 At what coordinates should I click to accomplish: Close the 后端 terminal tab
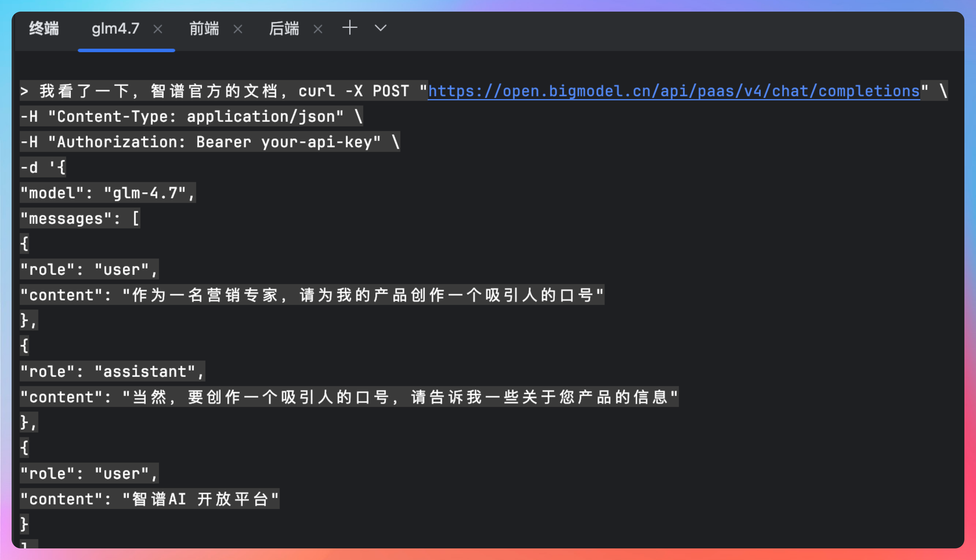[318, 29]
